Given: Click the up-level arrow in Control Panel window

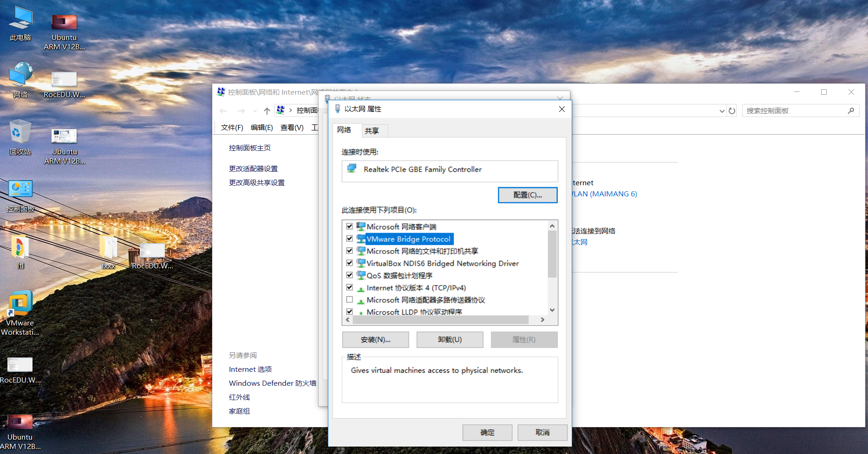Looking at the screenshot, I should click(x=267, y=110).
